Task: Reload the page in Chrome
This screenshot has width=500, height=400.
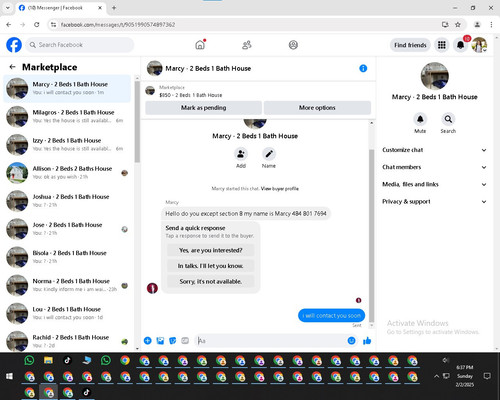Action: [x=37, y=24]
